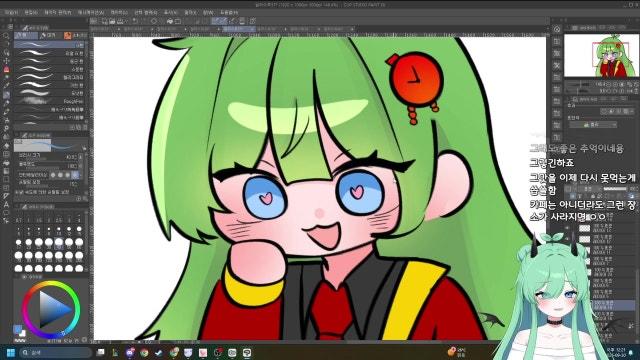Select the strongest anti-aliasing option

75,175
